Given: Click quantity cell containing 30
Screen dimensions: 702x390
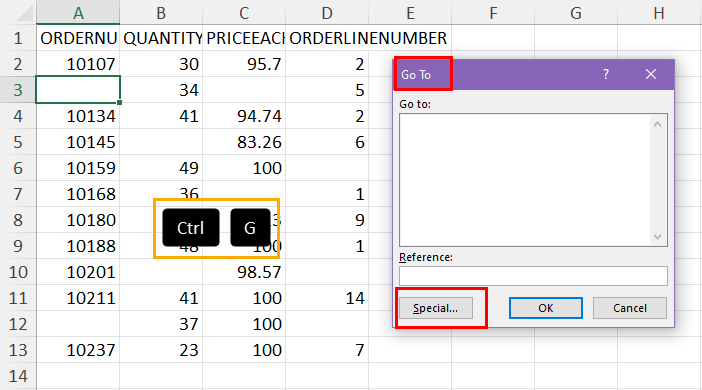Looking at the screenshot, I should 161,64.
